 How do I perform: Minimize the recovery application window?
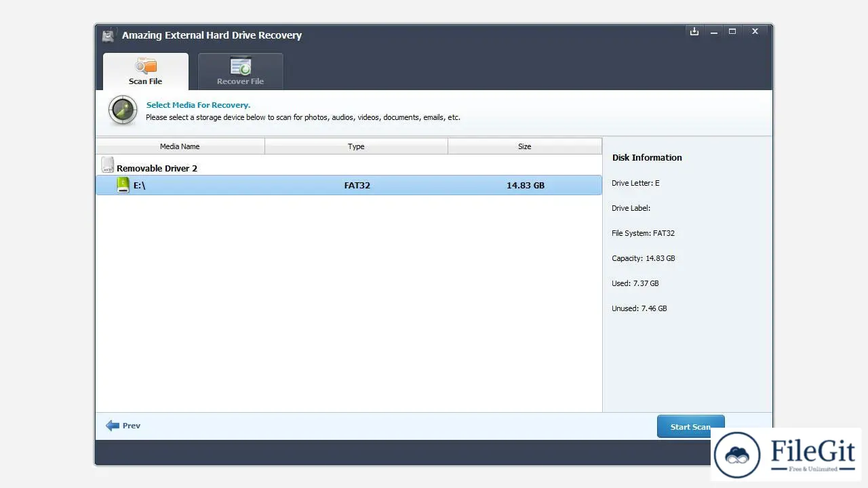(713, 31)
